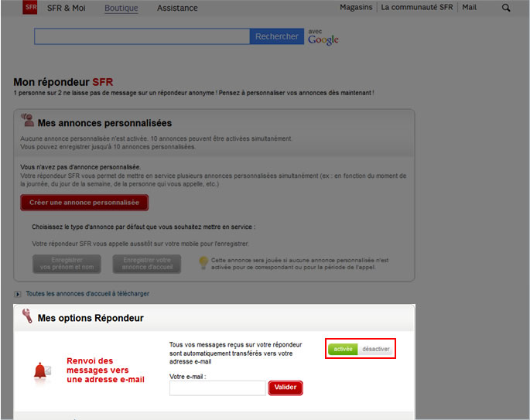The image size is (530, 420).
Task: Open the Mail link
Action: click(469, 8)
